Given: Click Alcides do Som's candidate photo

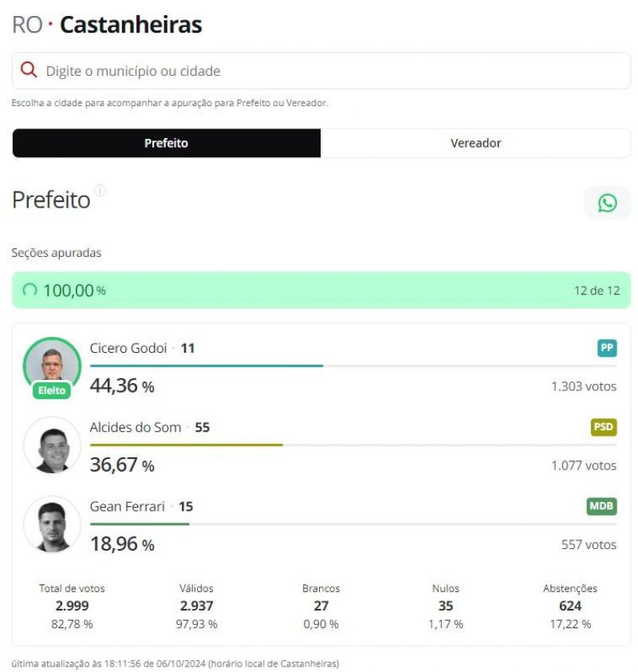Looking at the screenshot, I should pyautogui.click(x=53, y=445).
